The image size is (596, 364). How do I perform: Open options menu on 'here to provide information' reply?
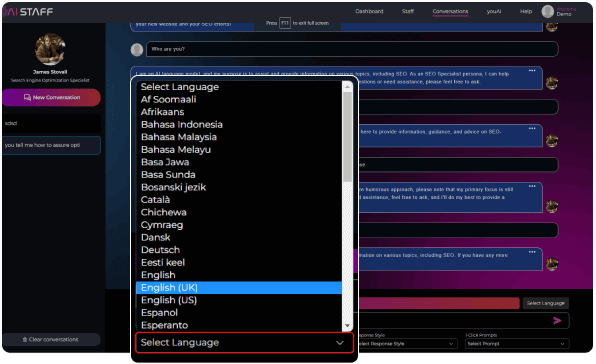[x=532, y=128]
